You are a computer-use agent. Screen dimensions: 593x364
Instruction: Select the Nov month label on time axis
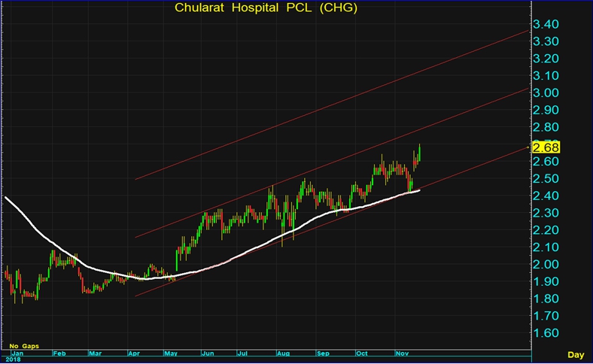pyautogui.click(x=402, y=353)
